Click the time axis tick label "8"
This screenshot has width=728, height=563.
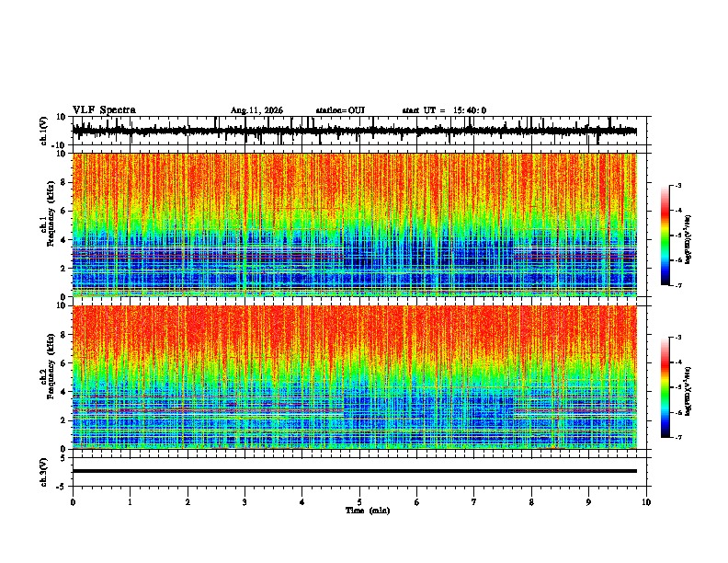(x=531, y=502)
